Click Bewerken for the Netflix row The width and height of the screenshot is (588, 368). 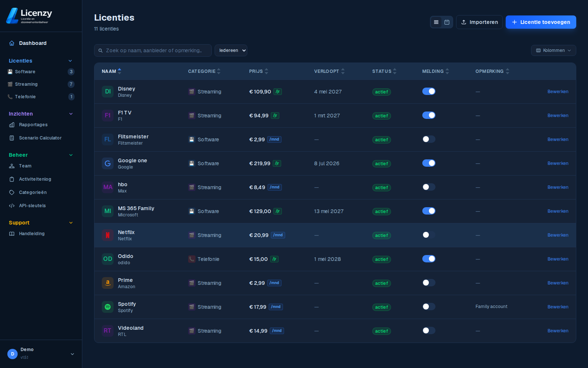coord(558,235)
